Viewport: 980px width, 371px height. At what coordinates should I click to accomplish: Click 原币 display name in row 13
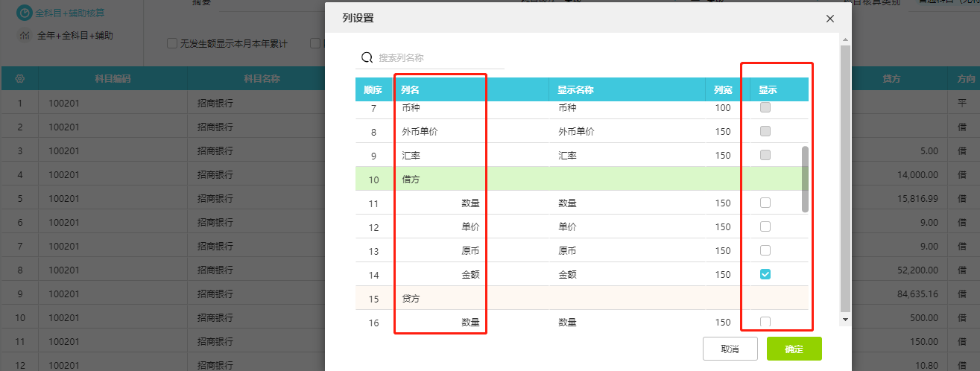[567, 251]
